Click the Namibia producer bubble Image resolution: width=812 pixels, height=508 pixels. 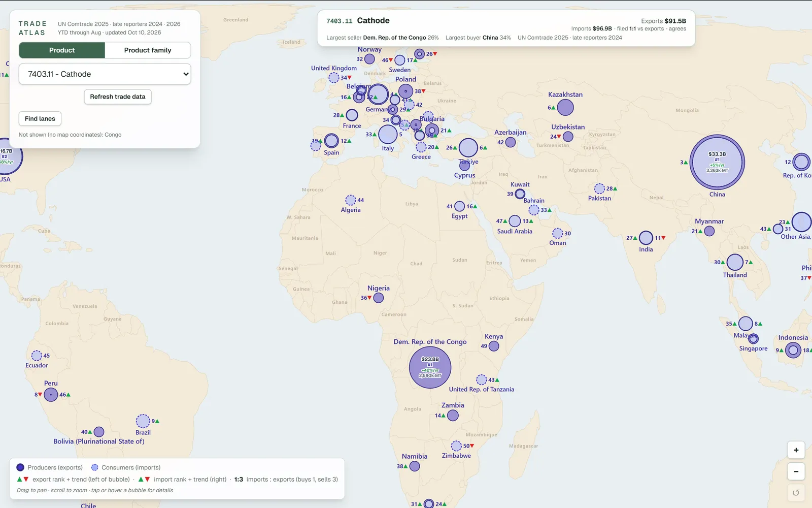[415, 466]
